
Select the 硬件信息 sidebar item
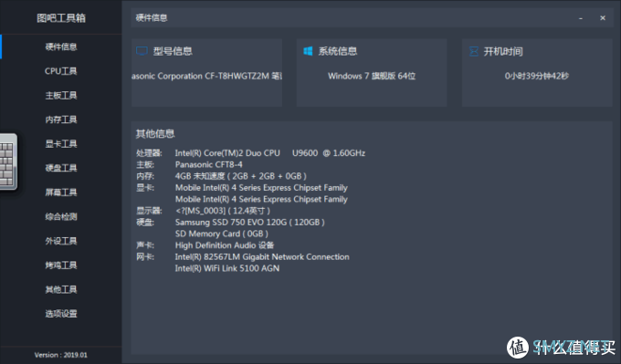(x=61, y=47)
